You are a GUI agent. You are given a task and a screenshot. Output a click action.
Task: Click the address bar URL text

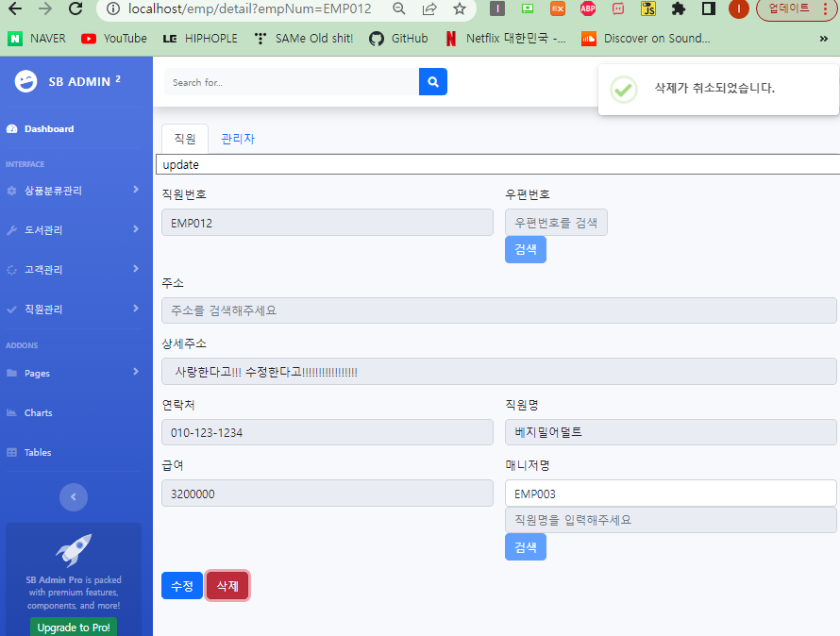coord(250,8)
